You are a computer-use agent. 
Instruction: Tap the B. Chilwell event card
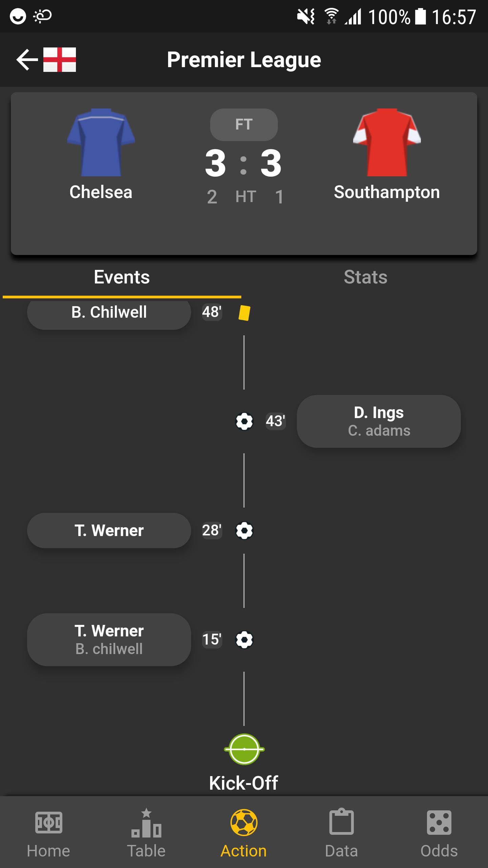(109, 313)
